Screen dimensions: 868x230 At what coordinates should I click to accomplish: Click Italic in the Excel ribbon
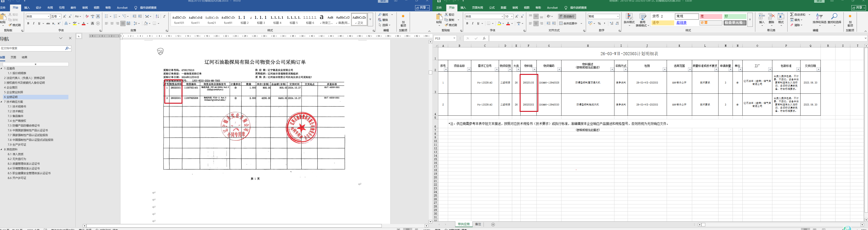click(x=472, y=24)
